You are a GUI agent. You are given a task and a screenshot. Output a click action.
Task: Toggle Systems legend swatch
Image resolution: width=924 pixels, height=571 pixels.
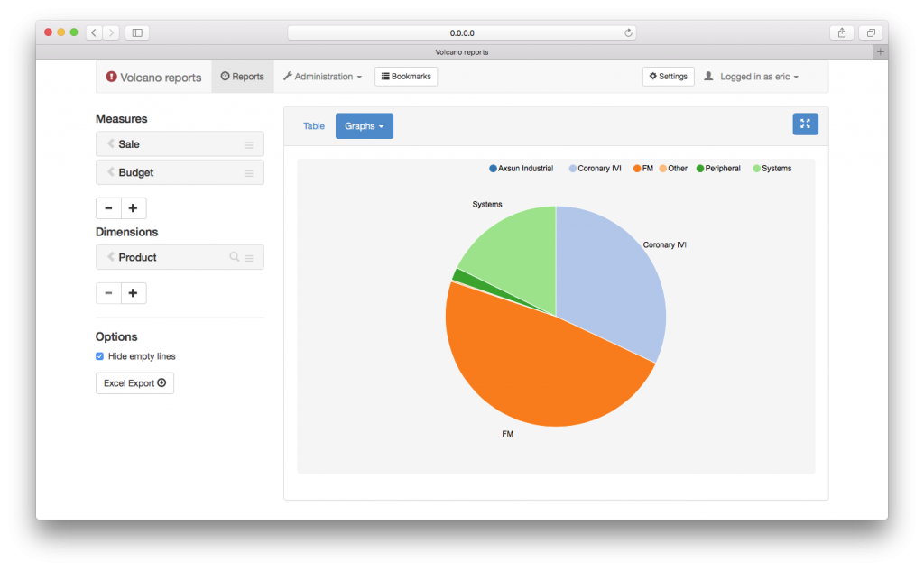(757, 169)
